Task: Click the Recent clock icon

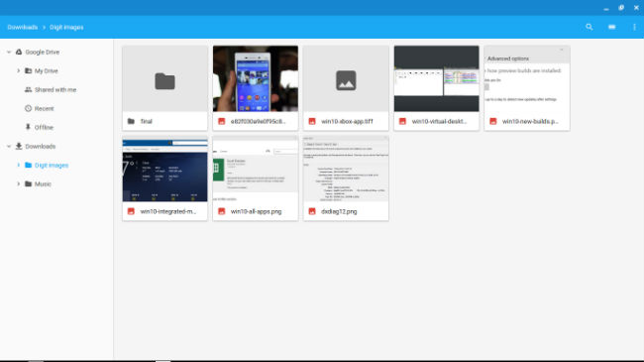Action: (x=28, y=109)
